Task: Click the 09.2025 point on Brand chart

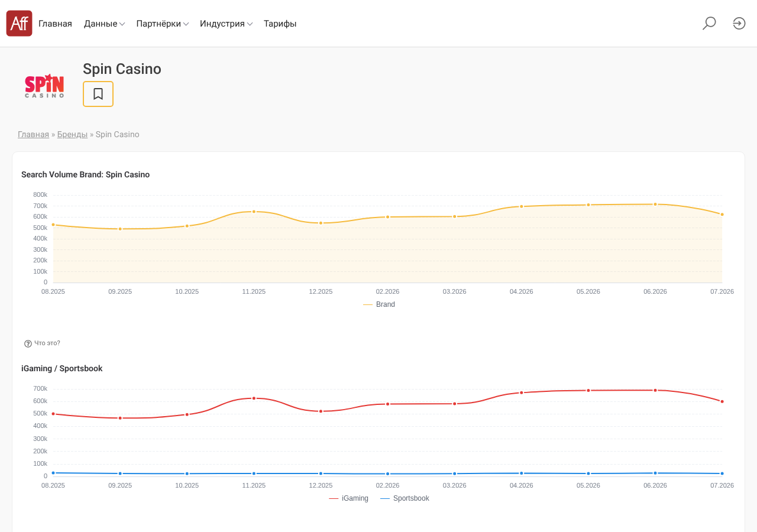Action: coord(120,229)
